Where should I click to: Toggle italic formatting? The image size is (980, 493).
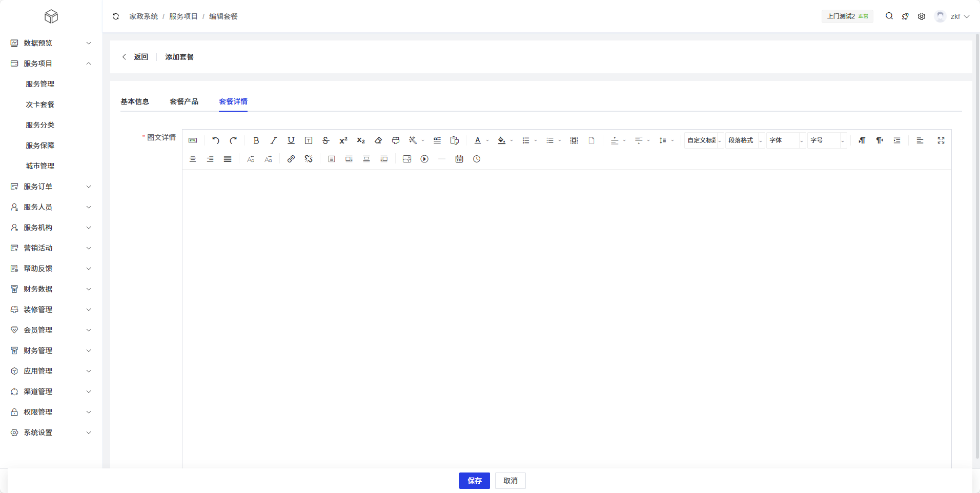(274, 140)
